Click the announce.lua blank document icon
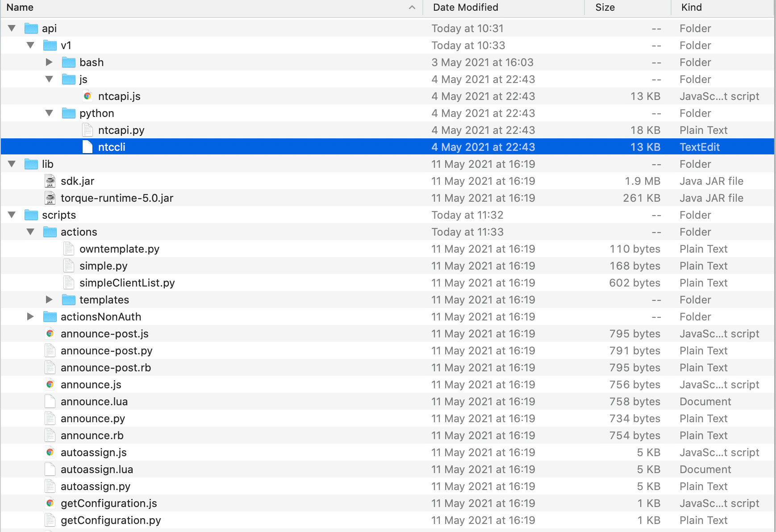Viewport: 776px width, 532px height. point(50,402)
